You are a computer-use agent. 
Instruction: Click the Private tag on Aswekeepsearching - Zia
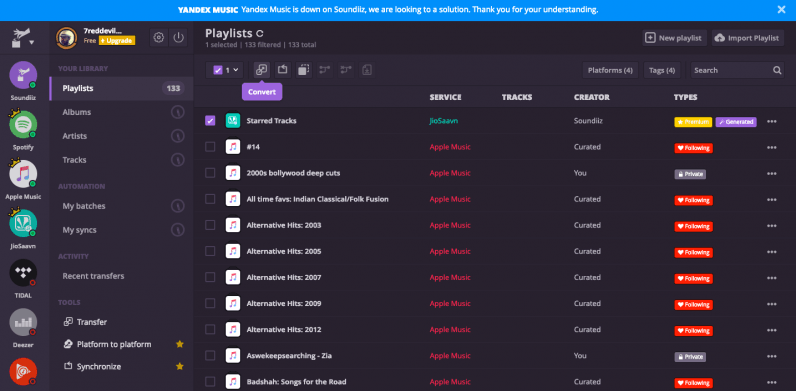[x=689, y=356]
